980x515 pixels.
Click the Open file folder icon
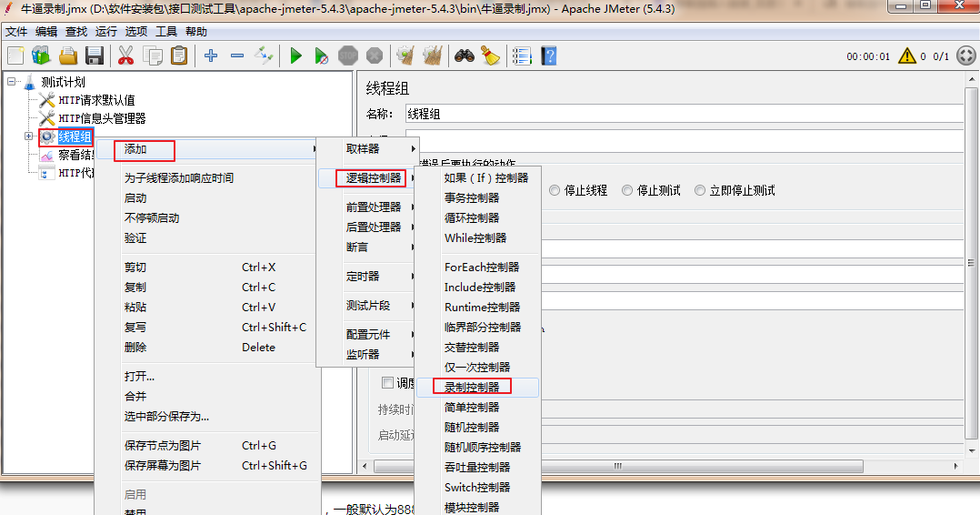pyautogui.click(x=68, y=56)
